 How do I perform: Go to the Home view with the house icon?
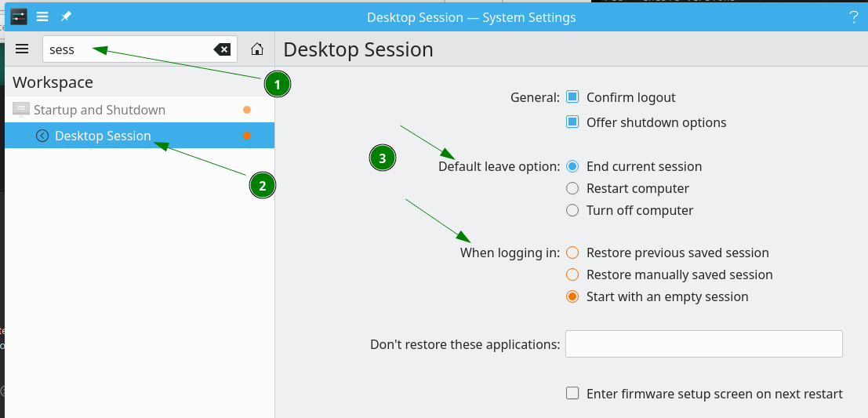click(x=257, y=49)
